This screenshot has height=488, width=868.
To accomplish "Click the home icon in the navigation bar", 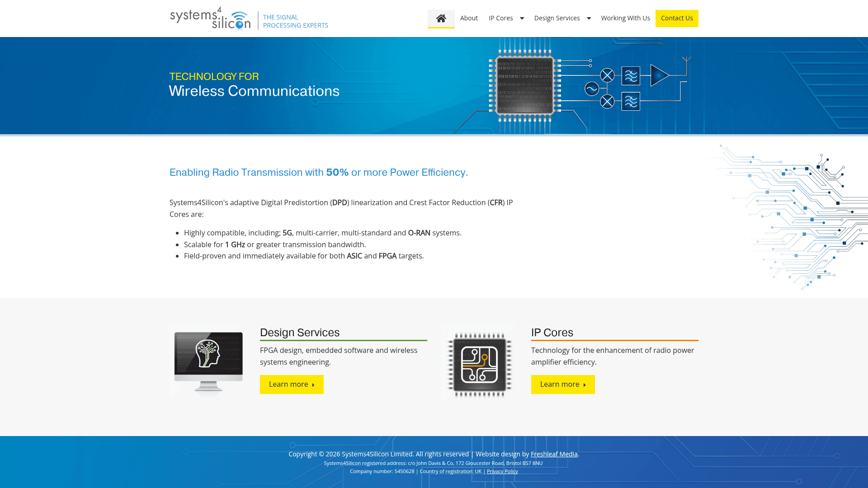I will click(x=441, y=18).
